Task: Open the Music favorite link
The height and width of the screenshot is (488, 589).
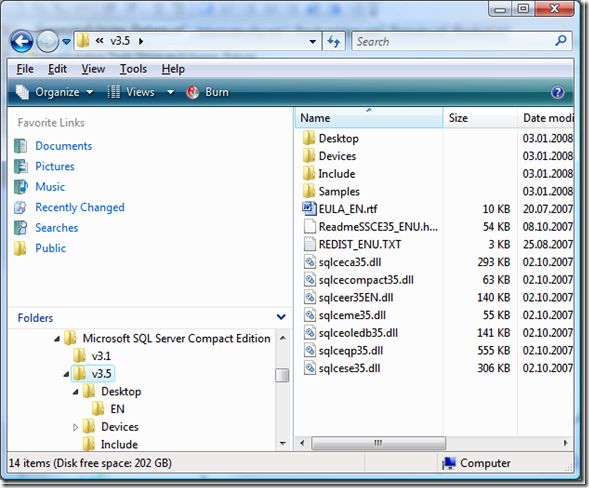Action: 50,187
